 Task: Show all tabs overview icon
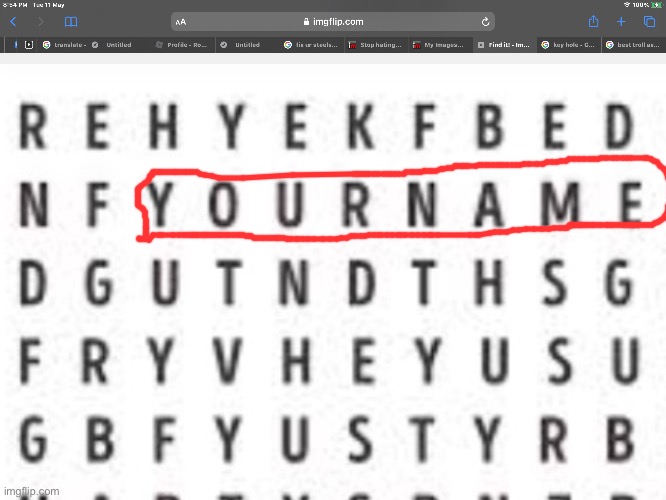click(x=649, y=21)
